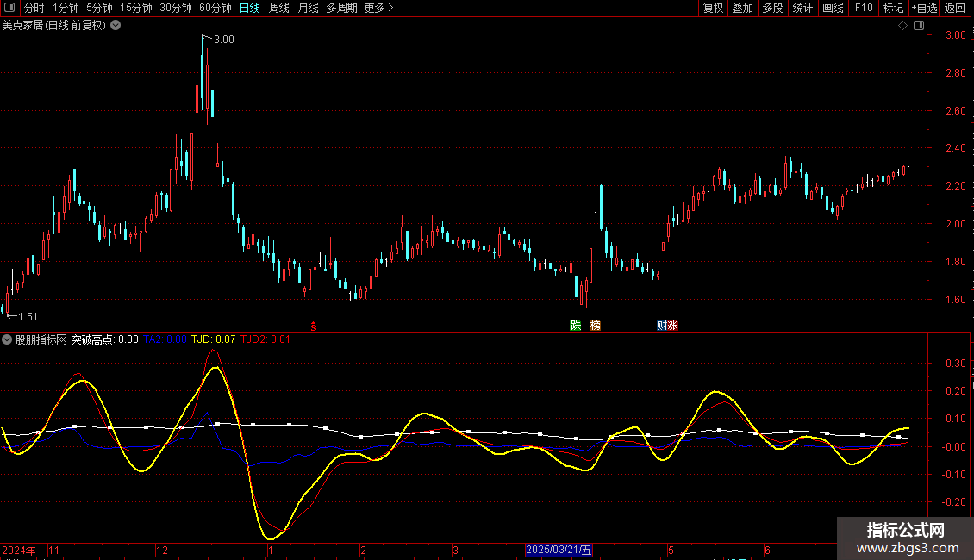
Task: Select the 5分钟 period tab
Action: tap(99, 8)
